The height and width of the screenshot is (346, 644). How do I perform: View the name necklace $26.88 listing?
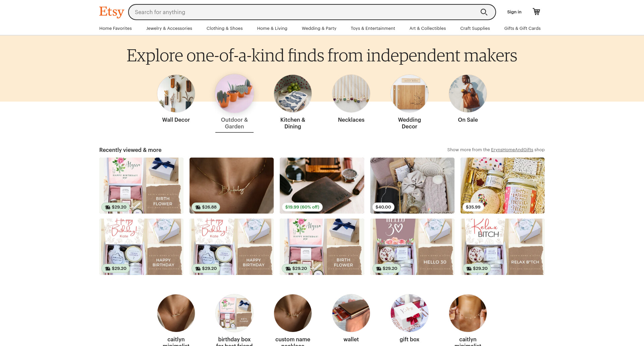point(231,185)
